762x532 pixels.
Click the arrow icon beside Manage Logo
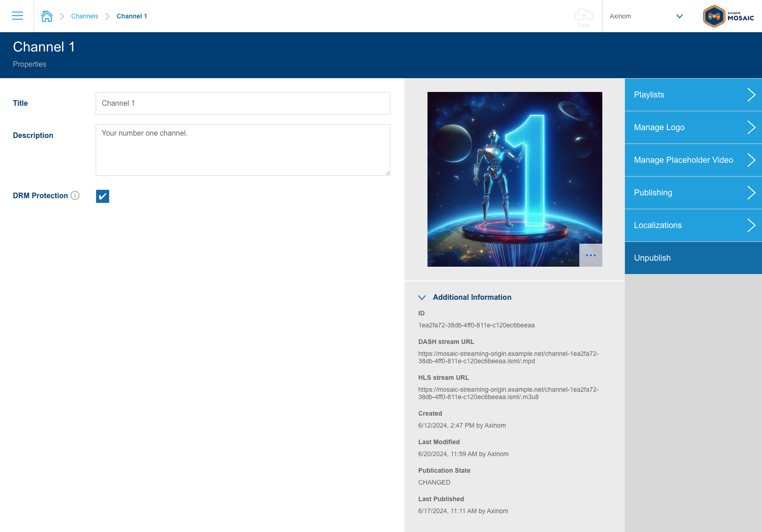(x=751, y=127)
